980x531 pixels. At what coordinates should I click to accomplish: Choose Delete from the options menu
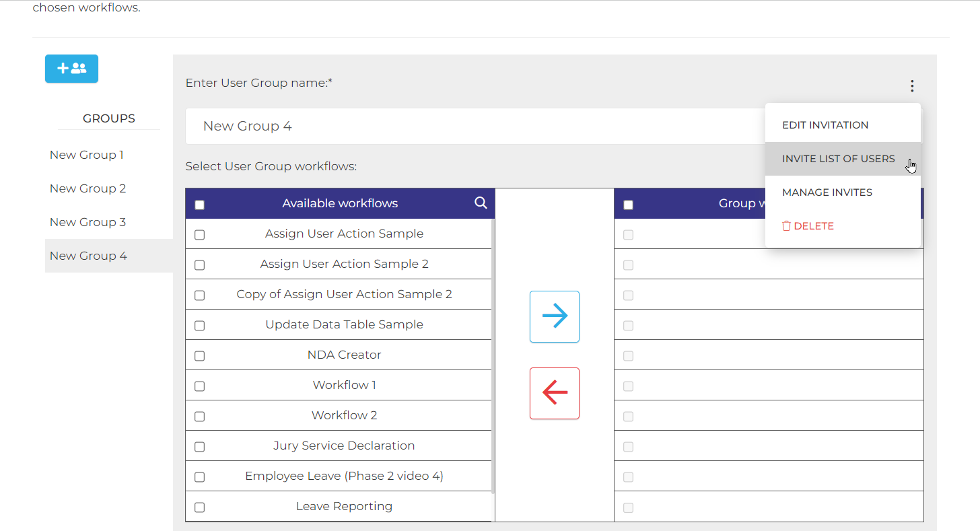click(x=843, y=226)
